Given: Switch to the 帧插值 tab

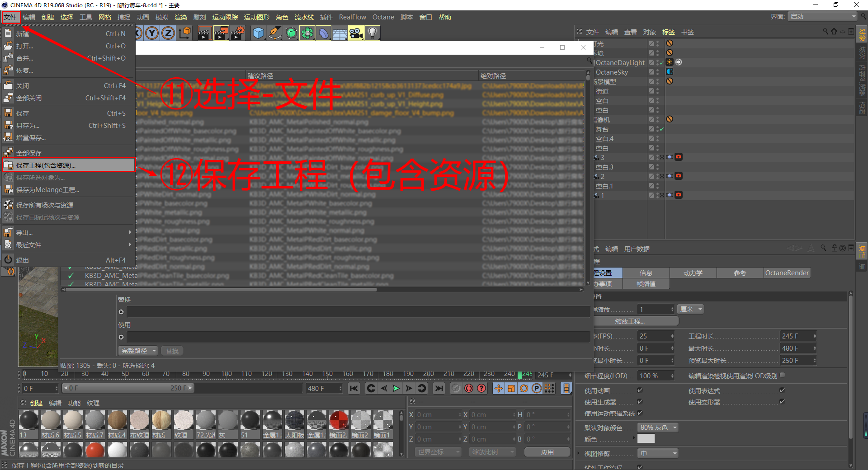Looking at the screenshot, I should (646, 284).
